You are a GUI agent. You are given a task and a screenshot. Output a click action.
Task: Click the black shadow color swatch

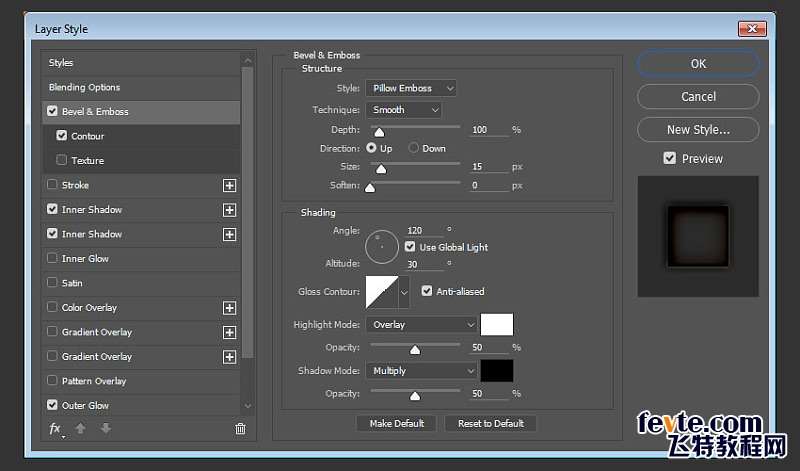pos(497,371)
